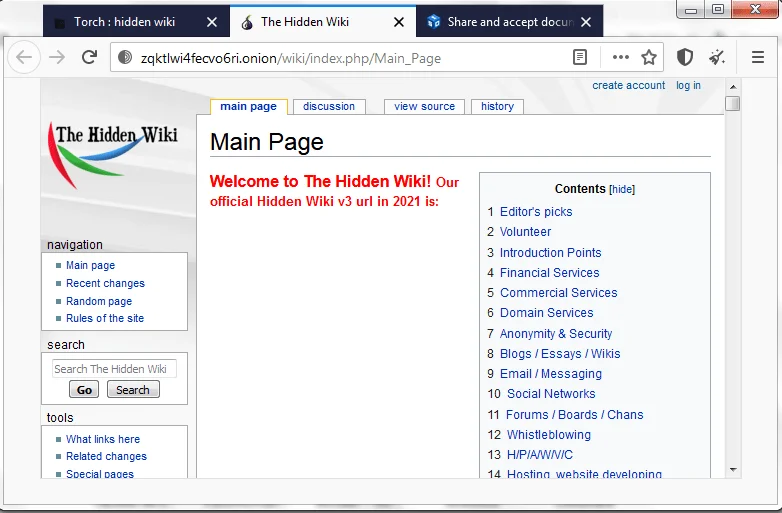The height and width of the screenshot is (513, 782).
Task: Click the log in link
Action: pyautogui.click(x=688, y=85)
